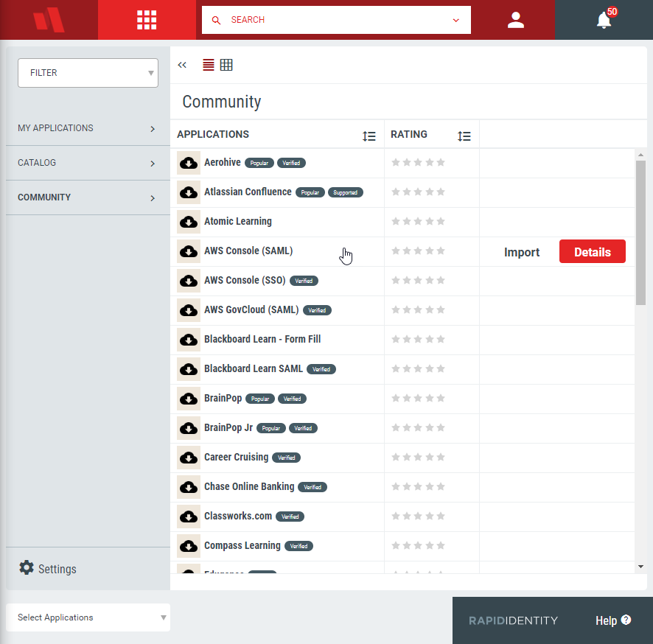Click the scrollbar down arrow

point(640,567)
